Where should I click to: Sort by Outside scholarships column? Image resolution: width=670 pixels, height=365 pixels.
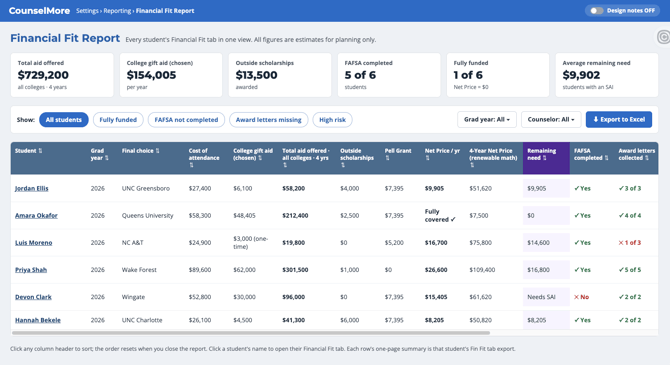click(357, 157)
